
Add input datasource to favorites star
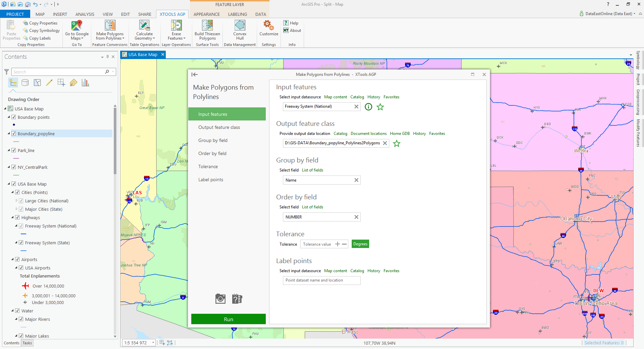[380, 107]
